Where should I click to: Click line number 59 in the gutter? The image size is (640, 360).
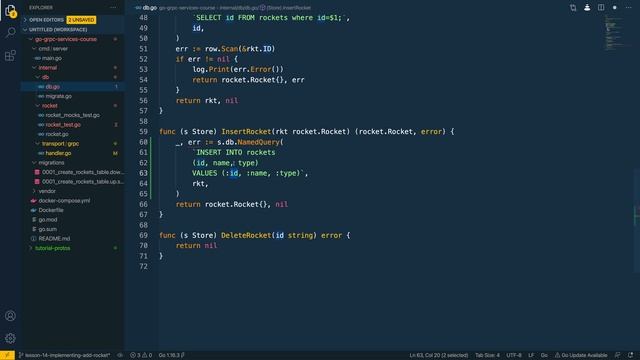[143, 132]
